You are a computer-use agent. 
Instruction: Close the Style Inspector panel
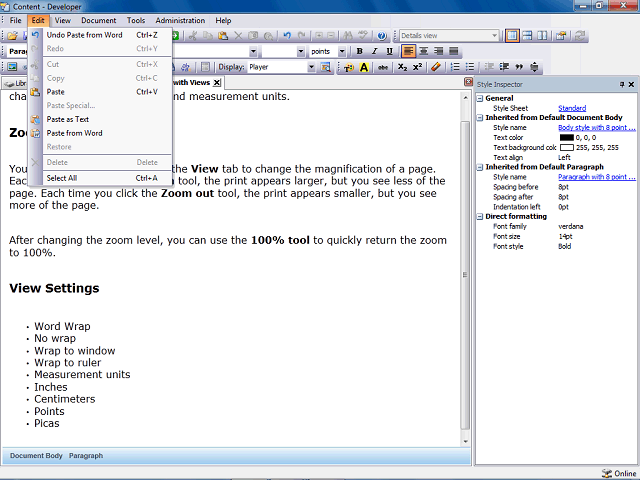(631, 84)
